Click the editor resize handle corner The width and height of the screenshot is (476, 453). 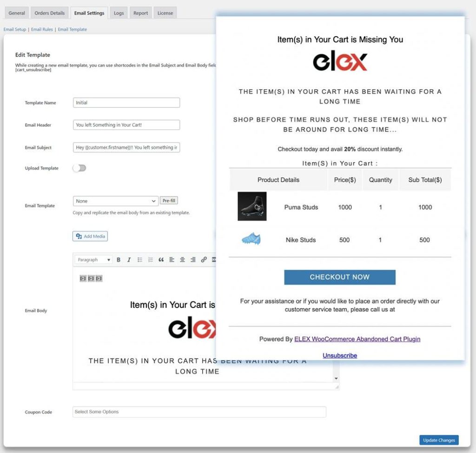click(337, 387)
